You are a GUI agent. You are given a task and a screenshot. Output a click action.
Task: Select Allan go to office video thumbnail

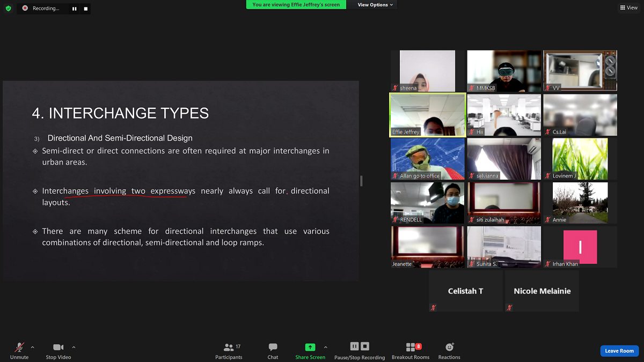click(428, 159)
